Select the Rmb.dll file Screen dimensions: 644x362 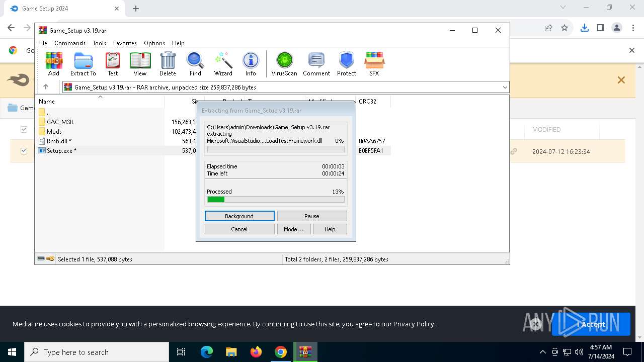59,141
